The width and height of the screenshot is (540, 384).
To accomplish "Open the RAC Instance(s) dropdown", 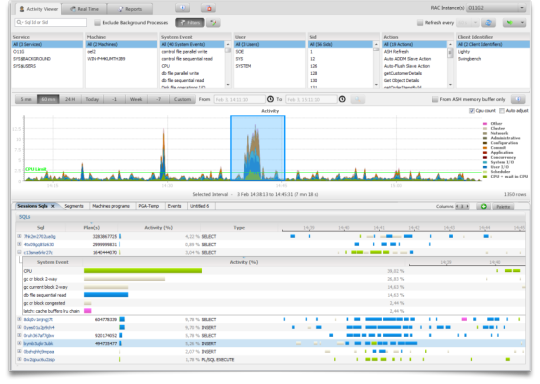I will (x=496, y=8).
